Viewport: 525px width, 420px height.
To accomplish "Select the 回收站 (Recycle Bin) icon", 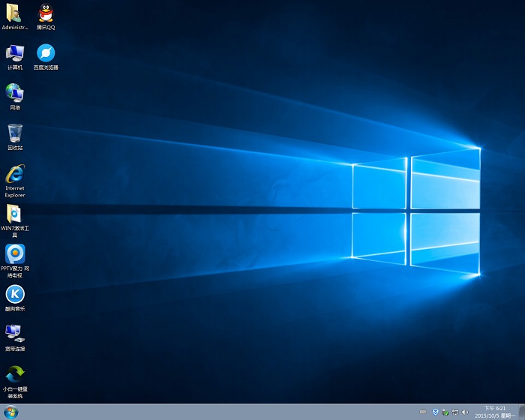I will [15, 134].
